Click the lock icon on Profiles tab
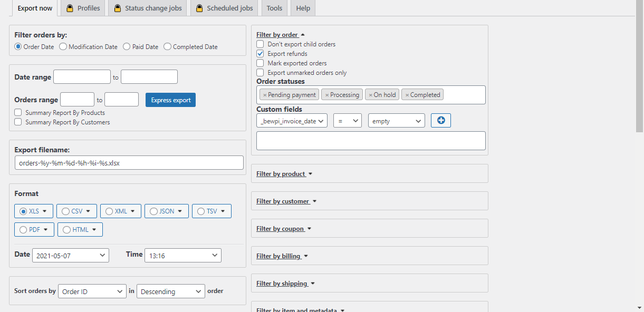Viewport: 644px width, 312px height. pos(70,8)
